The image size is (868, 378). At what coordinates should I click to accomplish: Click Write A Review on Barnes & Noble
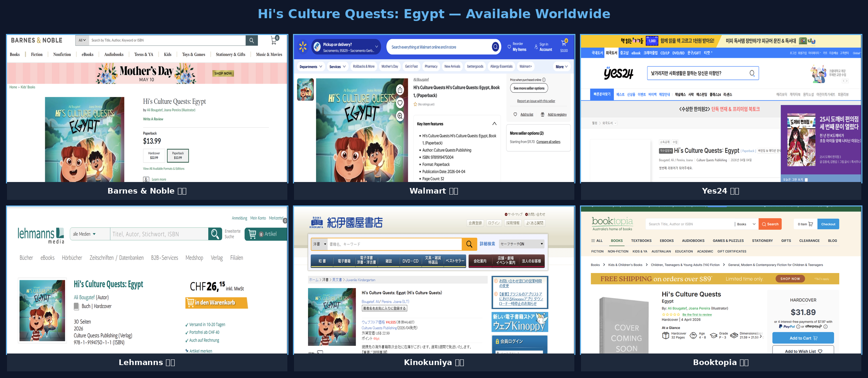[x=153, y=119]
